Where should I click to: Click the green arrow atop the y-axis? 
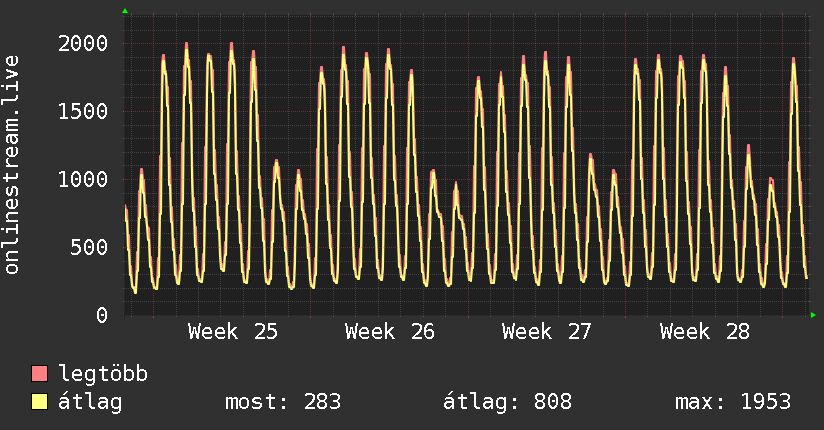pos(125,11)
